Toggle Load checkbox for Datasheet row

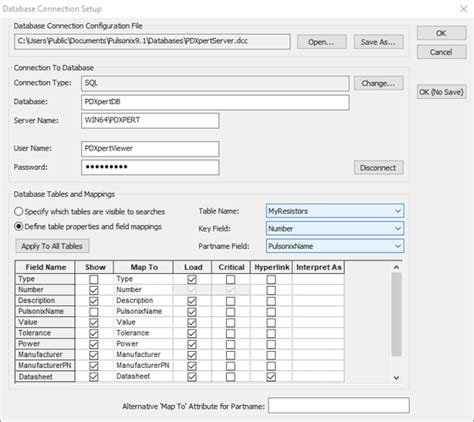click(x=192, y=377)
